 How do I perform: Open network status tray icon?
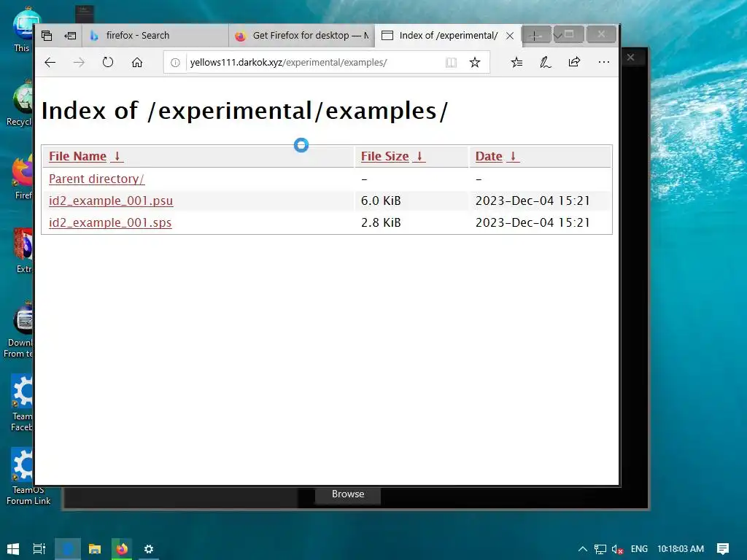(x=600, y=549)
